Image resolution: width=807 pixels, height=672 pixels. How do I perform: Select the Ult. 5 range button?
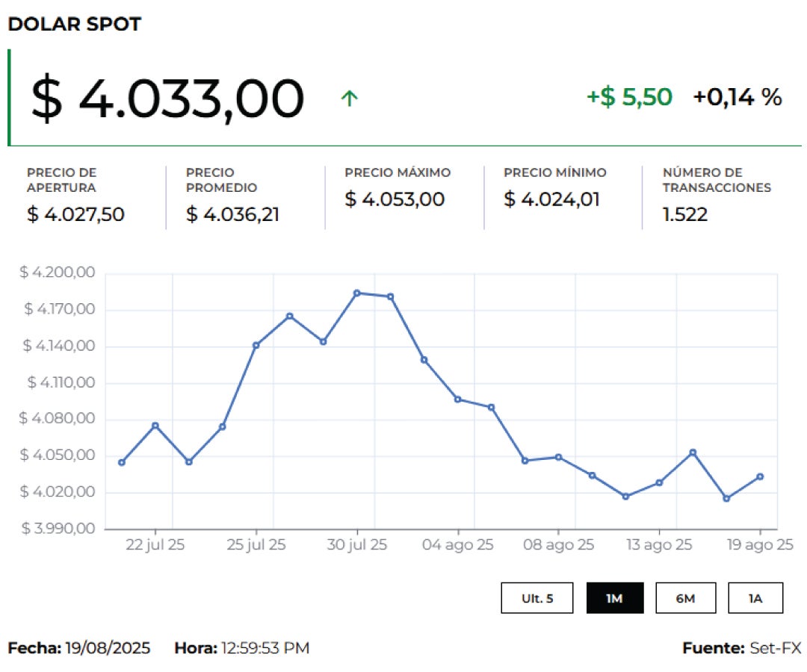pos(537,598)
